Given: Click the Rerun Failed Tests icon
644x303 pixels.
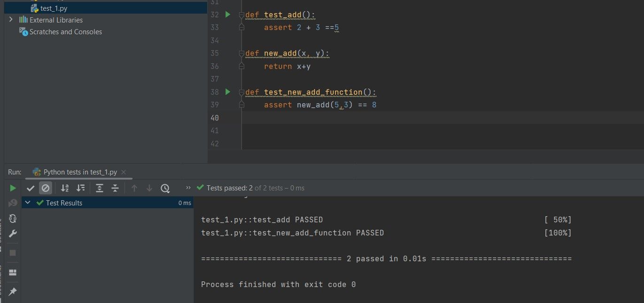Looking at the screenshot, I should click(x=13, y=203).
